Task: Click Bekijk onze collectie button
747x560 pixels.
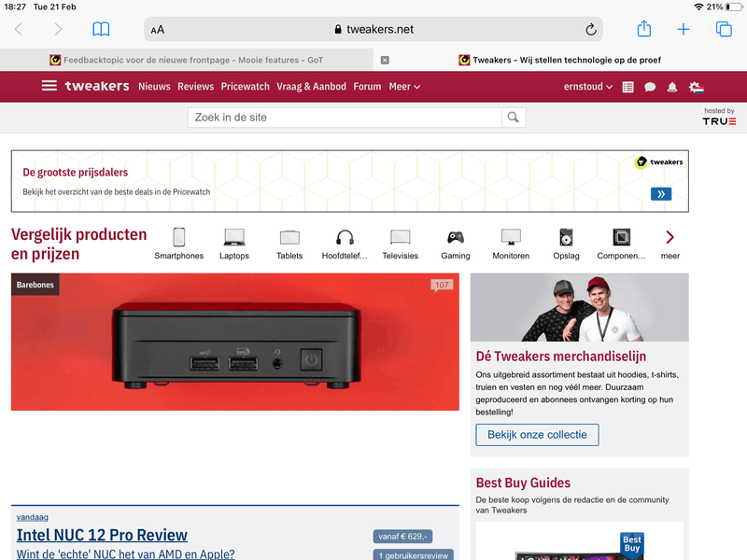Action: (537, 435)
